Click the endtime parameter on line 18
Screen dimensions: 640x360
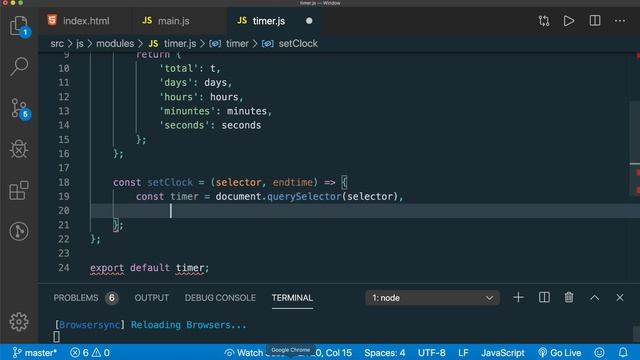(292, 182)
